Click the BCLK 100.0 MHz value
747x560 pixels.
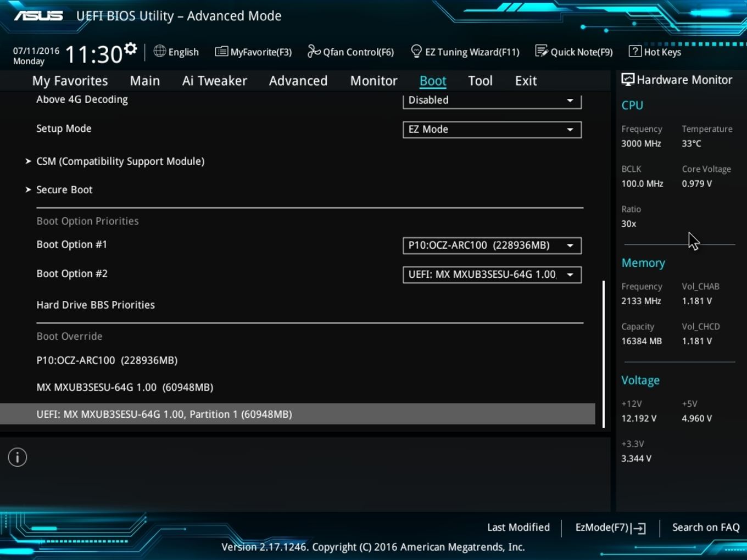pyautogui.click(x=642, y=183)
